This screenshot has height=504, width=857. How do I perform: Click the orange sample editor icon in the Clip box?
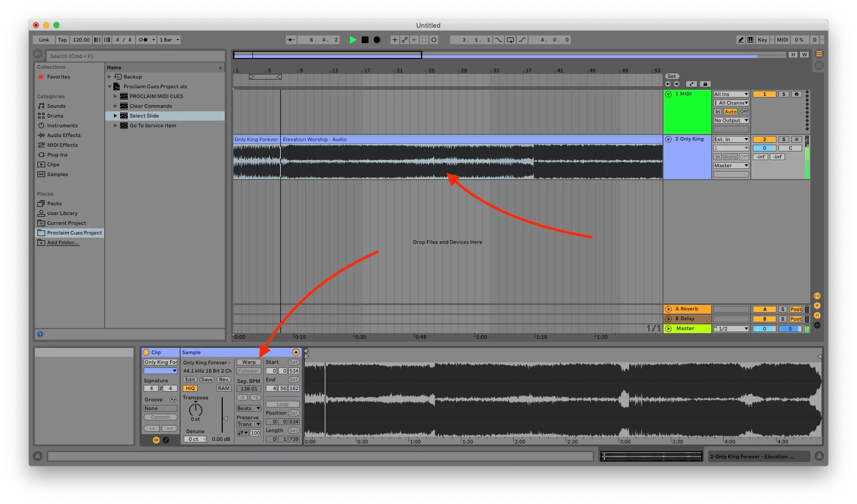157,440
